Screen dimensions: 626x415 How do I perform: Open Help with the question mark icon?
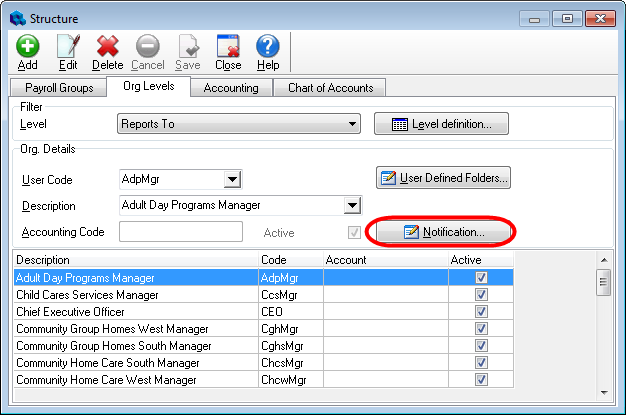[x=267, y=46]
